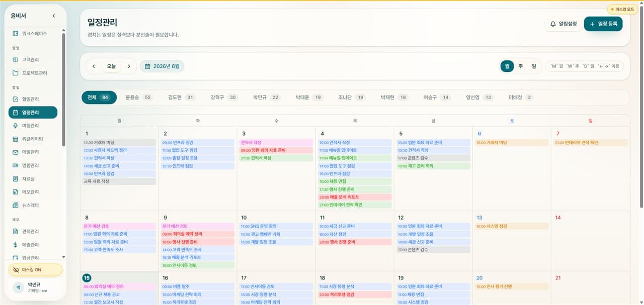Go to 명함관리 in the sidebar
The height and width of the screenshot is (305, 644).
(33, 165)
